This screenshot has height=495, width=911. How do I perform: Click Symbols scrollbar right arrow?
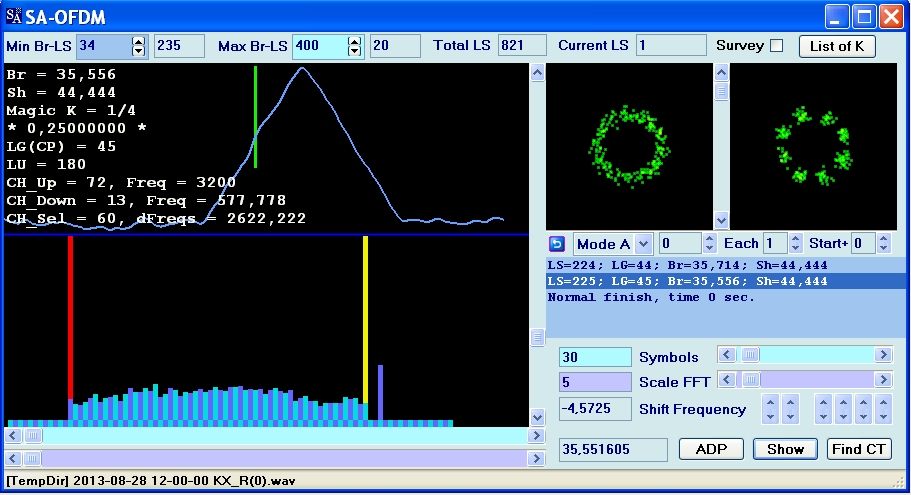[883, 354]
